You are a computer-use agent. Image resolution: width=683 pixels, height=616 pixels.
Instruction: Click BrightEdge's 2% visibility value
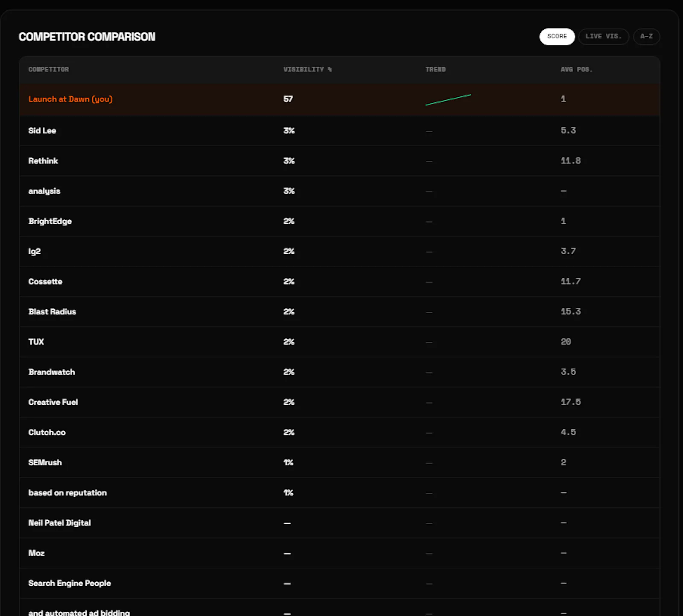(289, 221)
